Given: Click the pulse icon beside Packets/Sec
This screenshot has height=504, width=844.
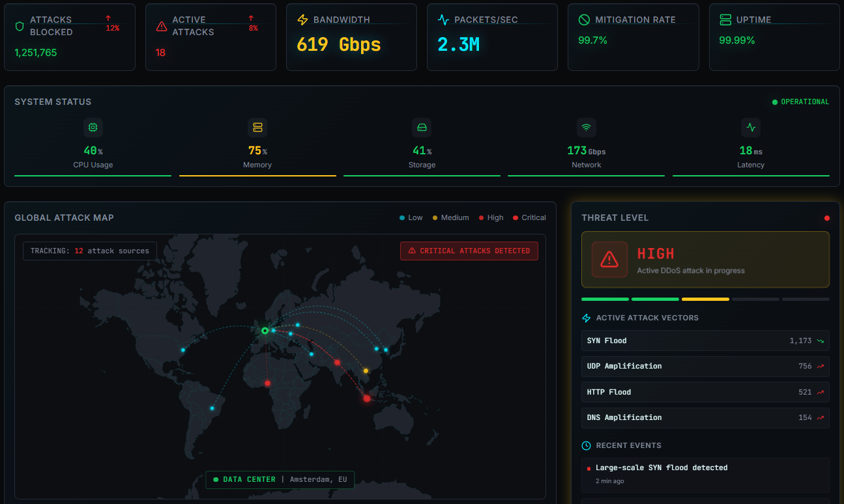Looking at the screenshot, I should pyautogui.click(x=443, y=20).
